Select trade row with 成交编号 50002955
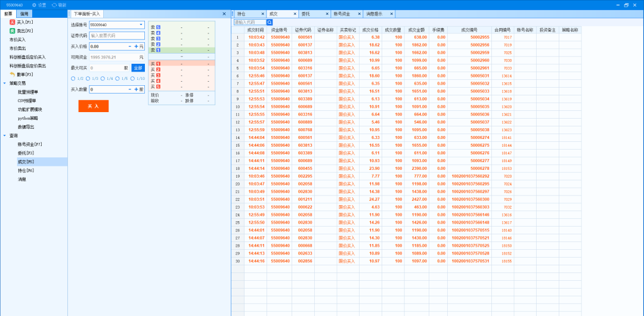Viewport: 644px width, 316px height. coord(407,37)
